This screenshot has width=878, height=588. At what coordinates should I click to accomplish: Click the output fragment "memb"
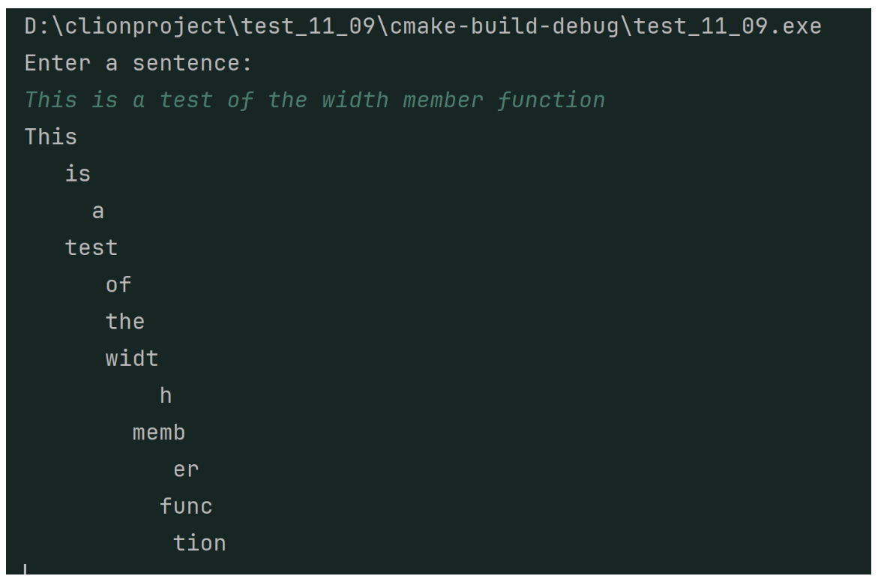click(159, 433)
